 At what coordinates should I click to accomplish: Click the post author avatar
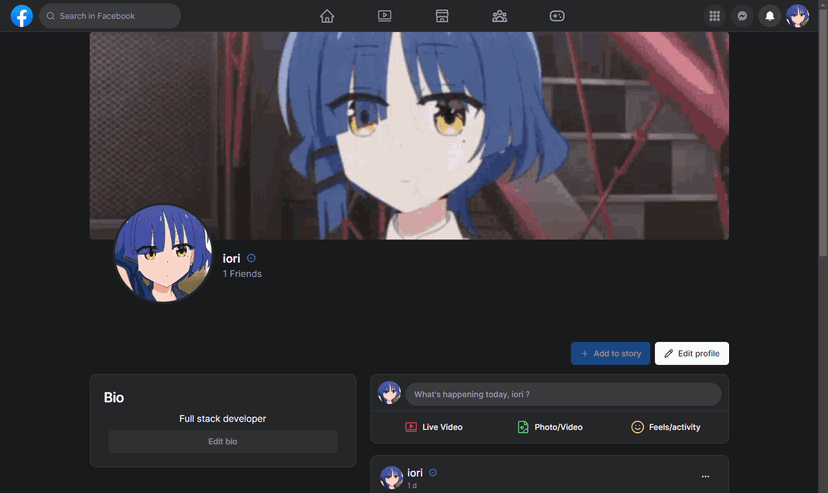(392, 477)
